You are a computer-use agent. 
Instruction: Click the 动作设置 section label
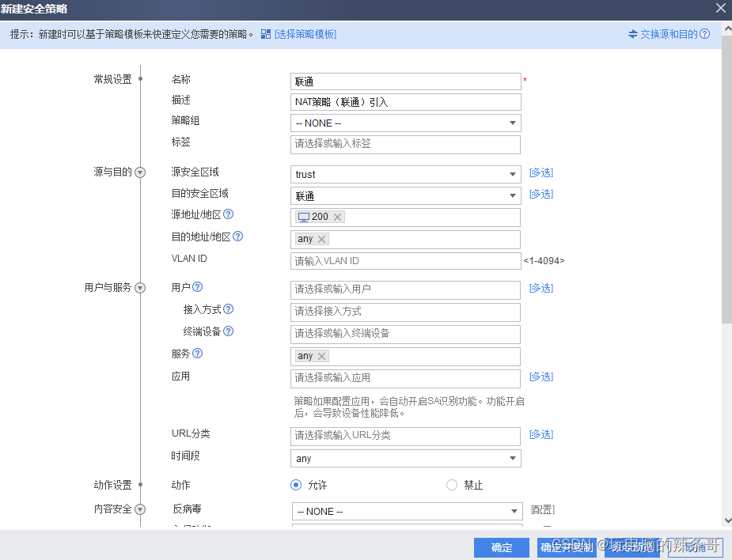112,485
